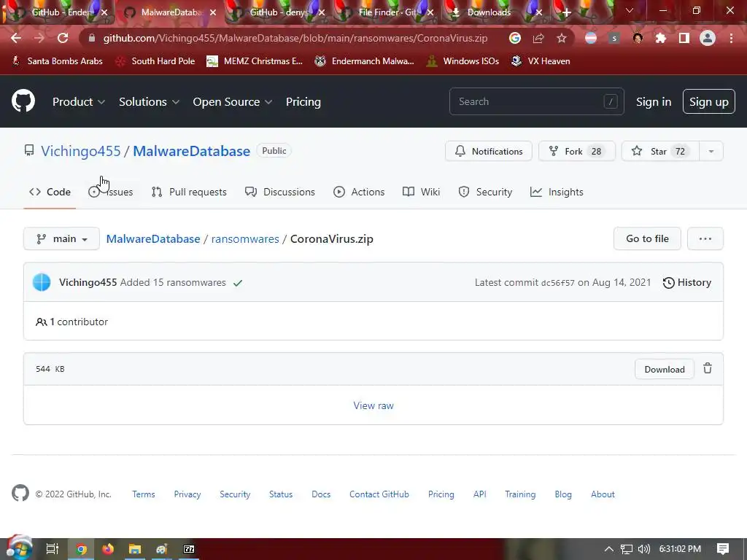Open the Issues tab

[111, 192]
